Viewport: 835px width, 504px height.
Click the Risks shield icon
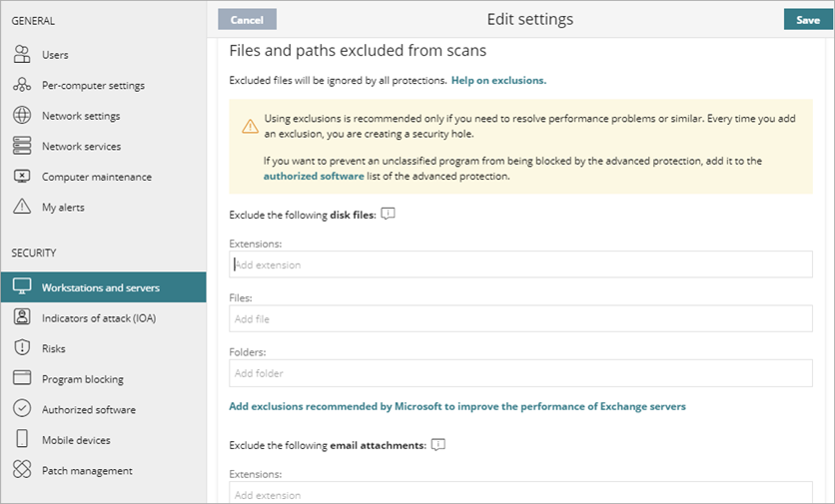[22, 348]
